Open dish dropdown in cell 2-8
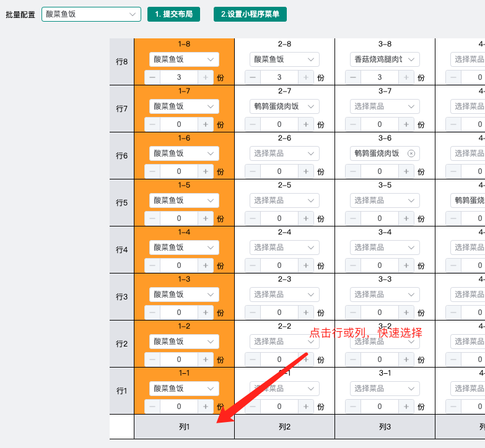Image resolution: width=485 pixels, height=448 pixels. [x=284, y=59]
